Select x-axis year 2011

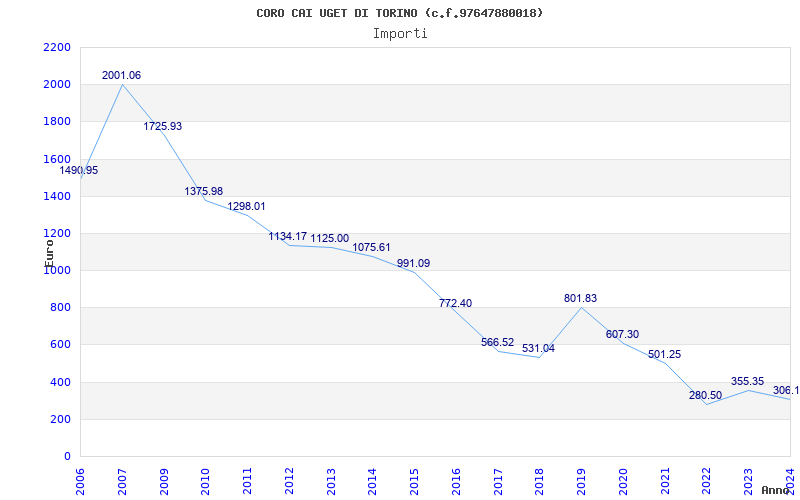tap(247, 482)
